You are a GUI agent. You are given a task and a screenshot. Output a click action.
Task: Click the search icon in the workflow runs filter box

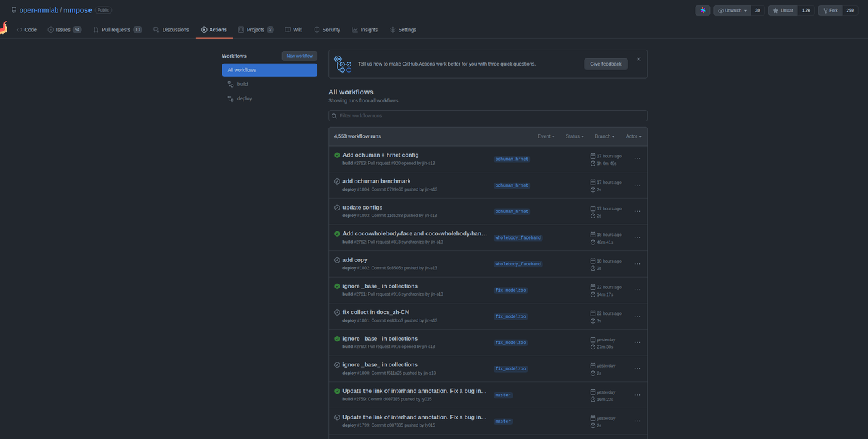pos(334,115)
